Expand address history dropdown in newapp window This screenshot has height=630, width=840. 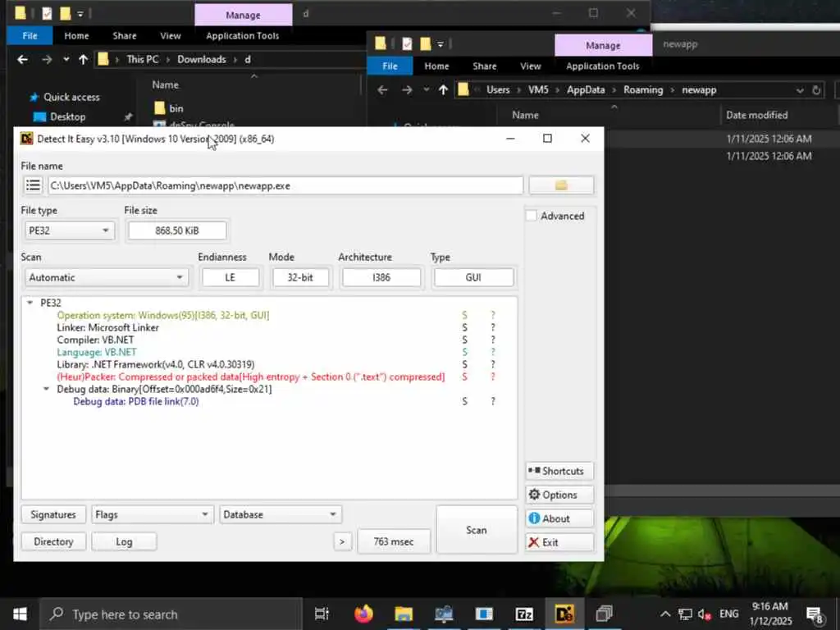click(800, 90)
